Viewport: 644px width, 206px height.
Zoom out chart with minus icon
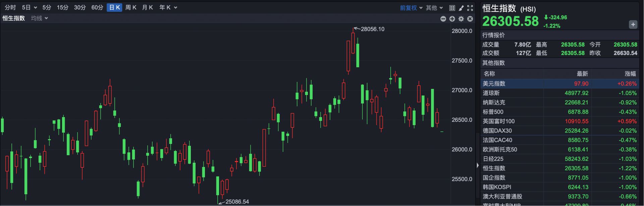click(443, 19)
